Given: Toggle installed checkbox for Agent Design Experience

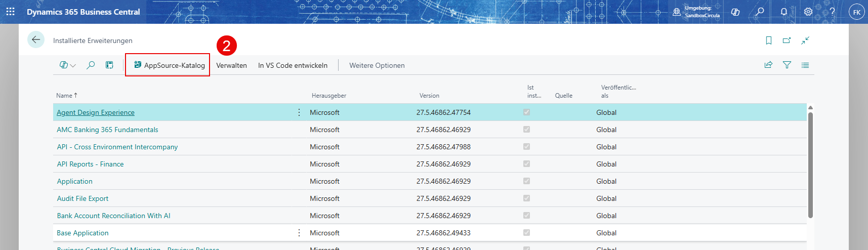Looking at the screenshot, I should pyautogui.click(x=526, y=112).
